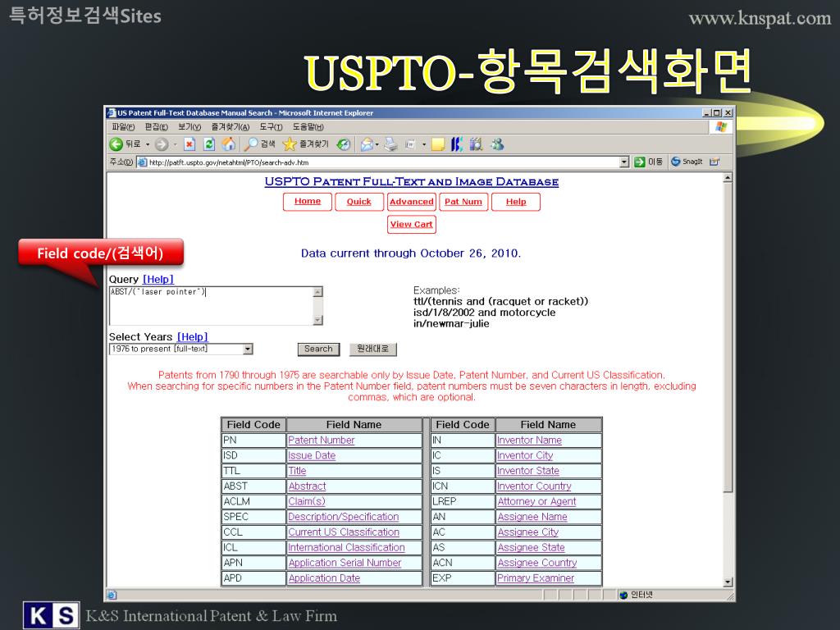Open the International Classification link
This screenshot has height=630, width=840.
click(x=347, y=547)
